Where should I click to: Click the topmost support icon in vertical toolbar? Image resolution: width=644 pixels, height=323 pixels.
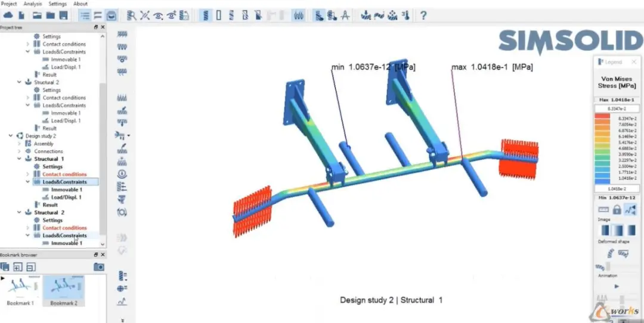122,34
